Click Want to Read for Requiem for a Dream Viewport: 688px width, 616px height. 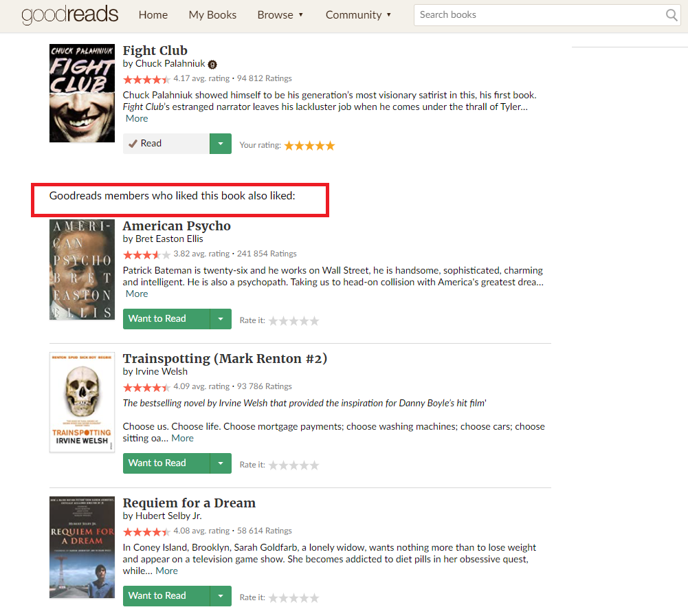pyautogui.click(x=166, y=596)
